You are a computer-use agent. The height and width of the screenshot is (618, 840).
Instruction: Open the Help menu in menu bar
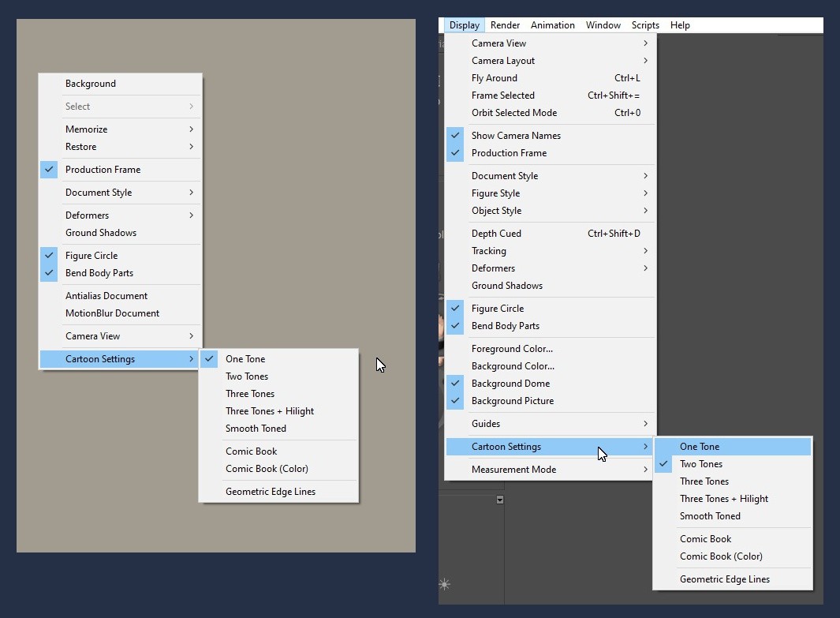click(x=680, y=25)
